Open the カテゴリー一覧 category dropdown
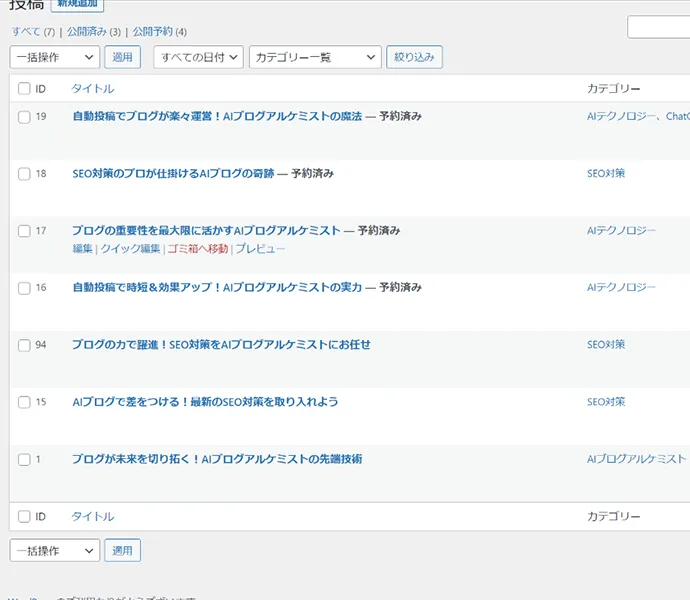Screen dimensions: 690x600 314,57
